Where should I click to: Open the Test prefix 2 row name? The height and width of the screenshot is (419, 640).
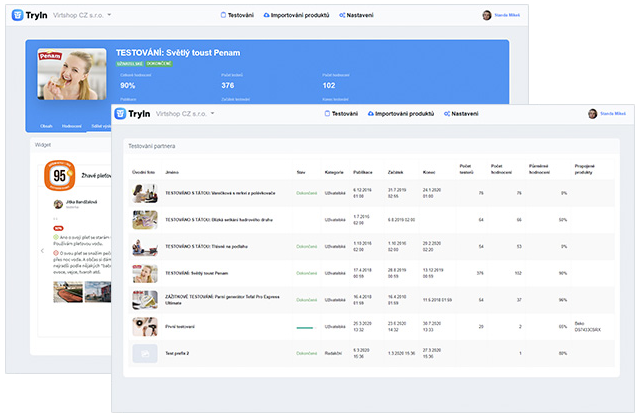pos(177,353)
